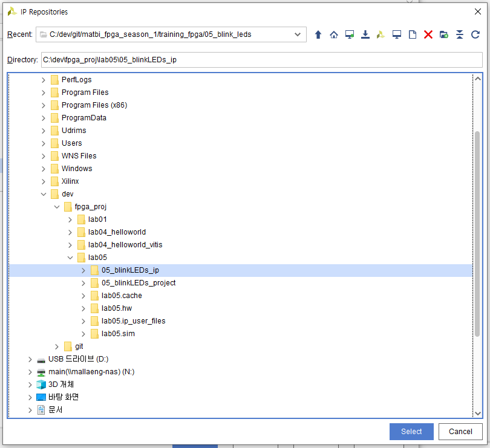
Task: Click the downloads arrow toolbar icon
Action: click(365, 34)
